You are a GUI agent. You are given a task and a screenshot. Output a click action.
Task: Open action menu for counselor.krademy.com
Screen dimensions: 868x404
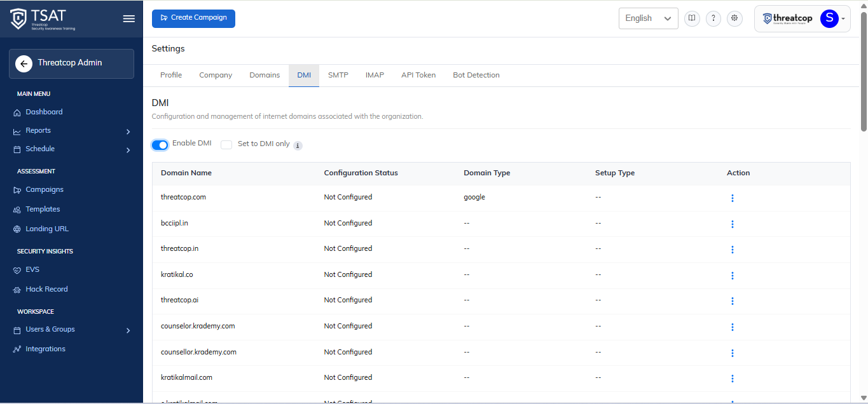click(733, 327)
